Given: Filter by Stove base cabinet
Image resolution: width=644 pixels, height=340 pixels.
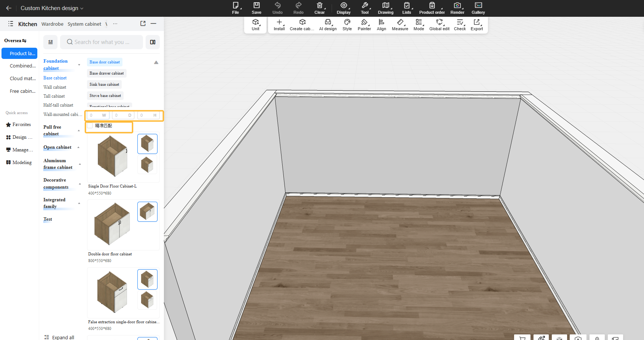Looking at the screenshot, I should pyautogui.click(x=105, y=95).
